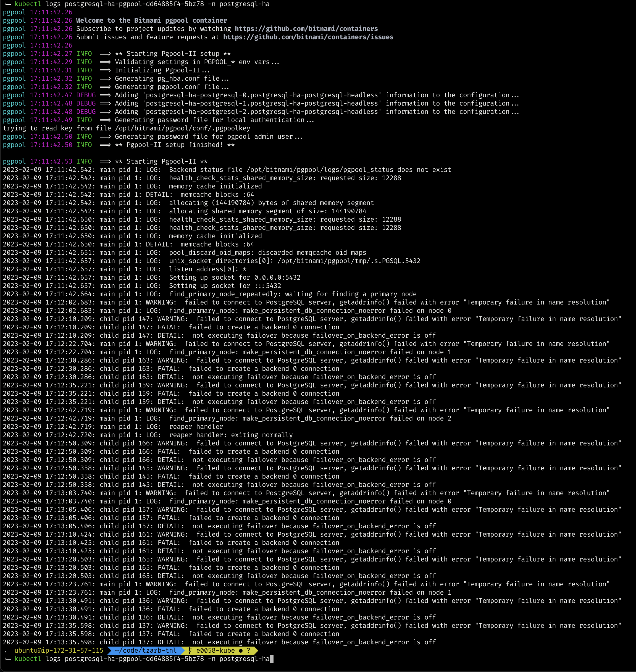636x672 pixels.
Task: Click the first DEBUG label in logs
Action: tap(86, 95)
